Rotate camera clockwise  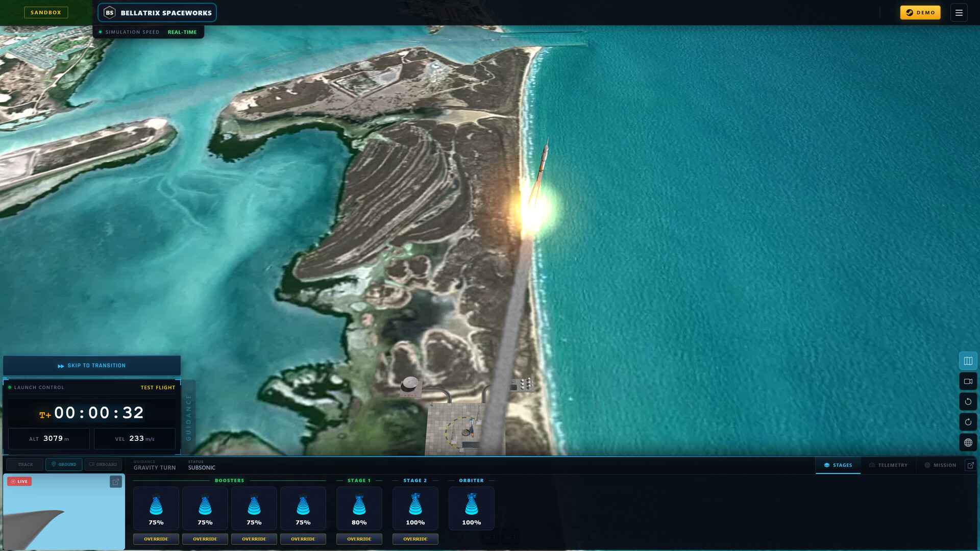click(x=968, y=422)
